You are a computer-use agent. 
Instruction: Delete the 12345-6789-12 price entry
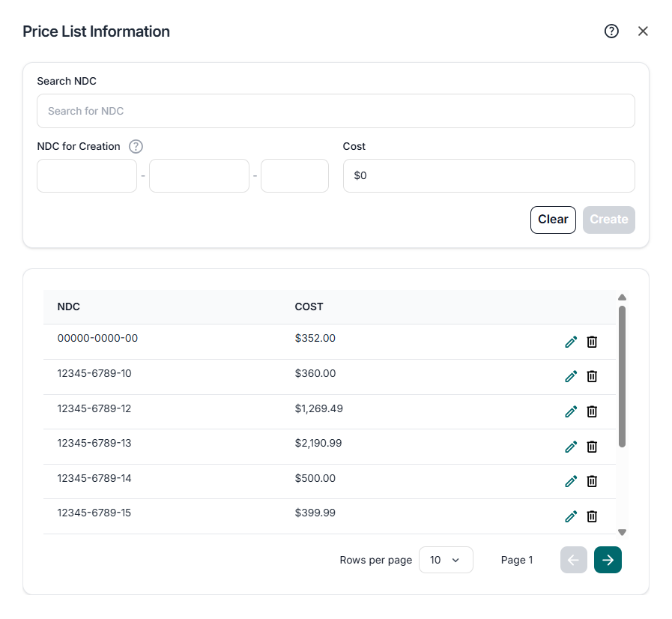tap(592, 411)
